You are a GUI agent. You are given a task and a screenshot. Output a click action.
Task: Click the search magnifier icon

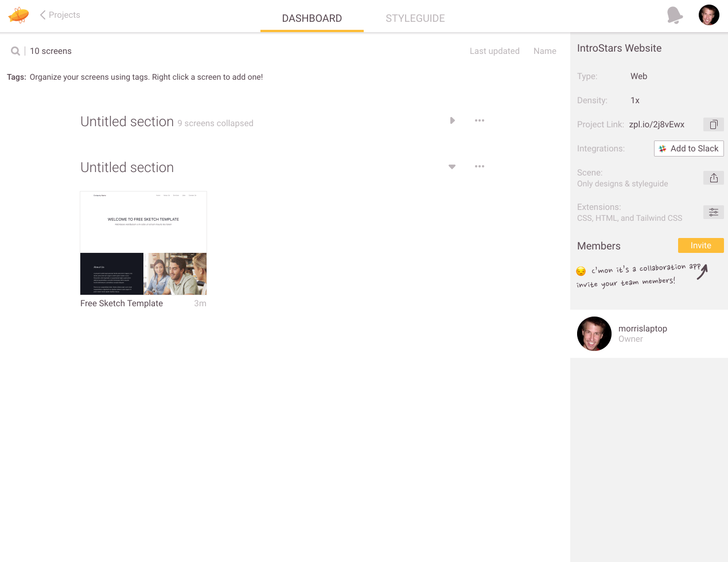pyautogui.click(x=15, y=51)
